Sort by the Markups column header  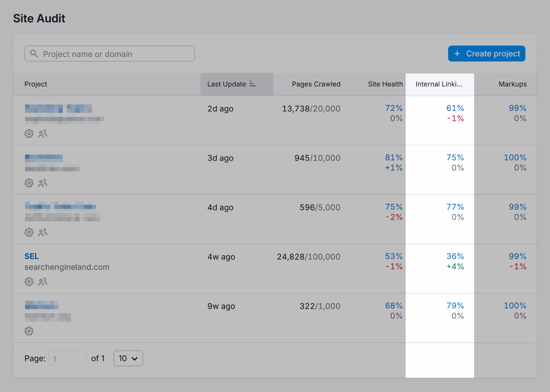513,84
